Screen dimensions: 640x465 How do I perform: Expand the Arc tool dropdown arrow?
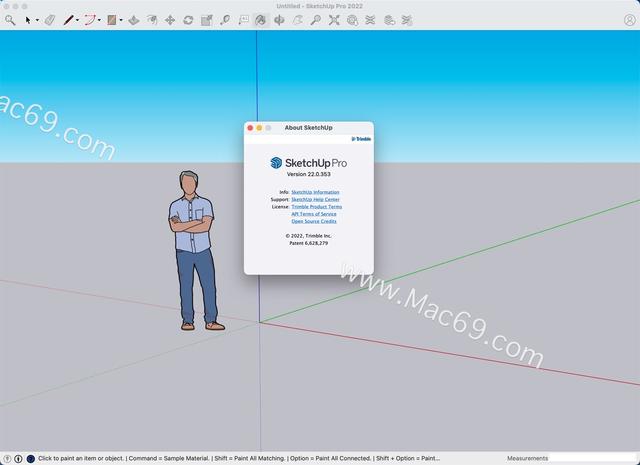click(99, 20)
